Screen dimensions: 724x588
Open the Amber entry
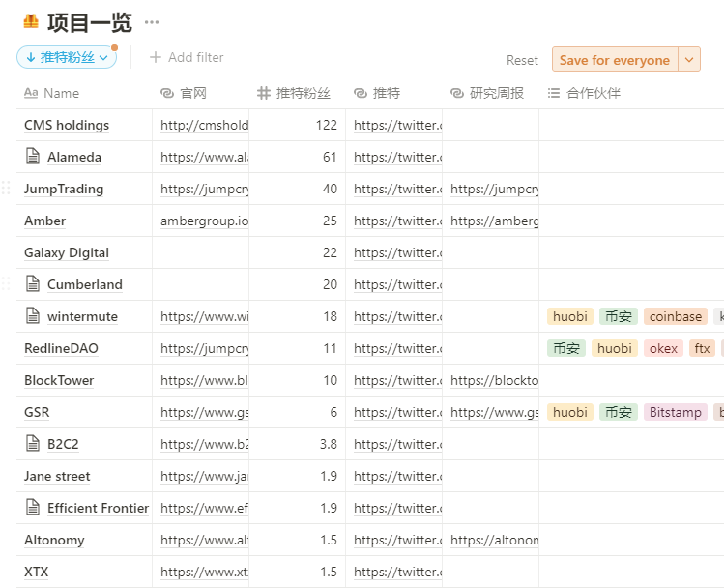tap(44, 220)
